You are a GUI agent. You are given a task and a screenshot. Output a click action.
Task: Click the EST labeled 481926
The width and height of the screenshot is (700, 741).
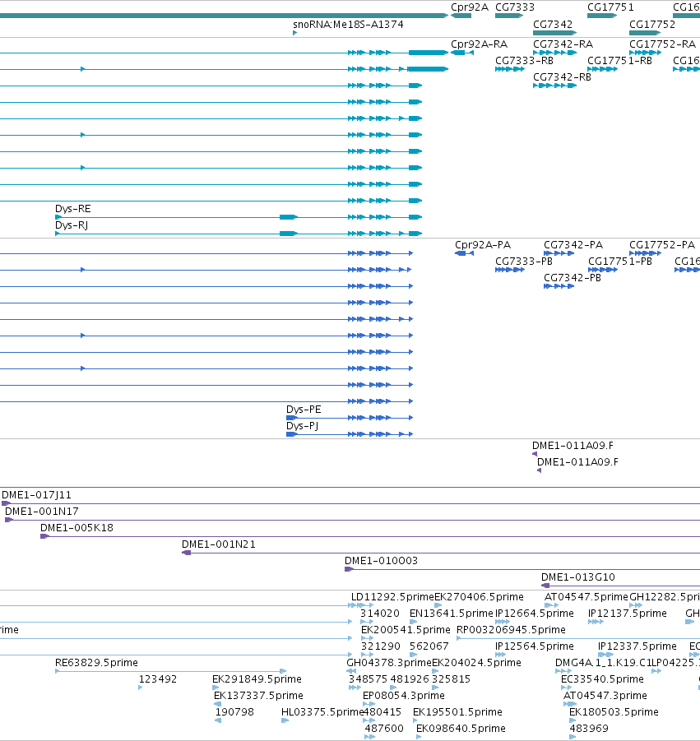pos(410,679)
